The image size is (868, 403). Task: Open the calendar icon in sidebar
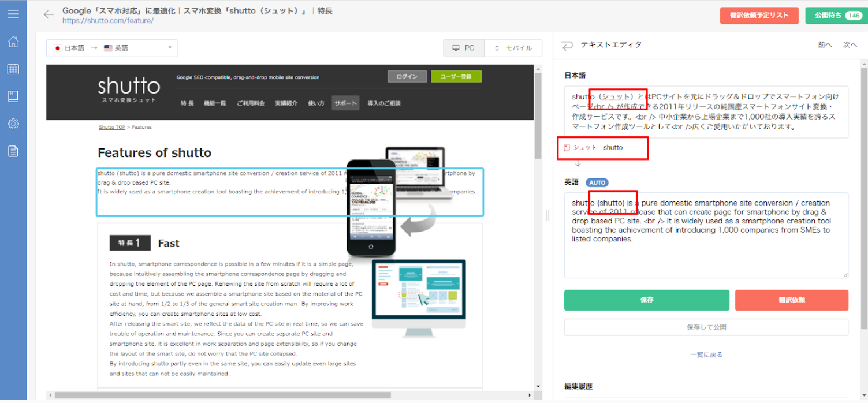click(x=13, y=69)
